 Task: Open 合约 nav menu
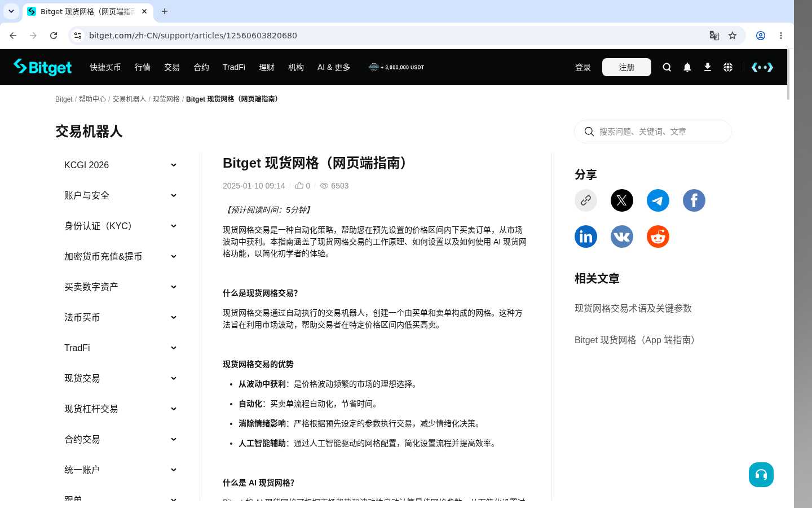click(201, 67)
